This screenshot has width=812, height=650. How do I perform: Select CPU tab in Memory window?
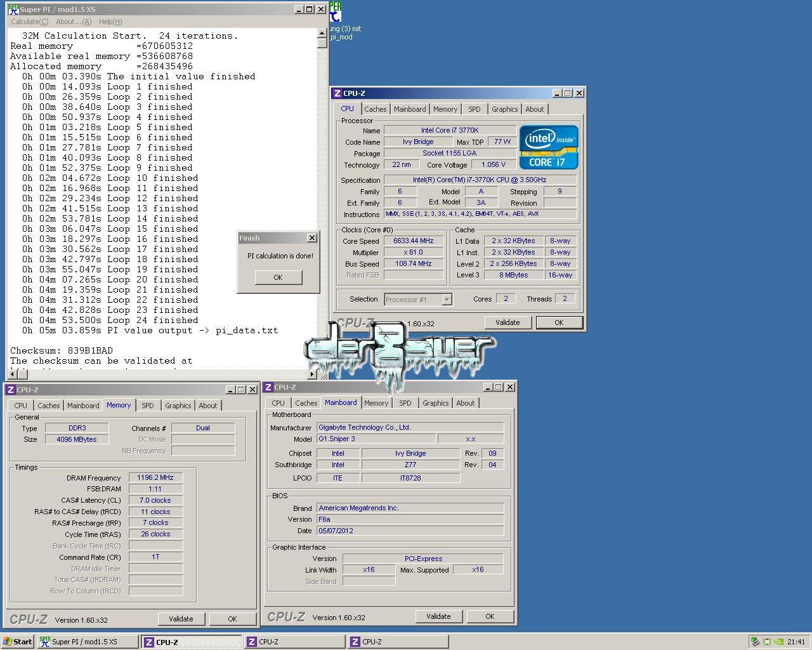21,406
